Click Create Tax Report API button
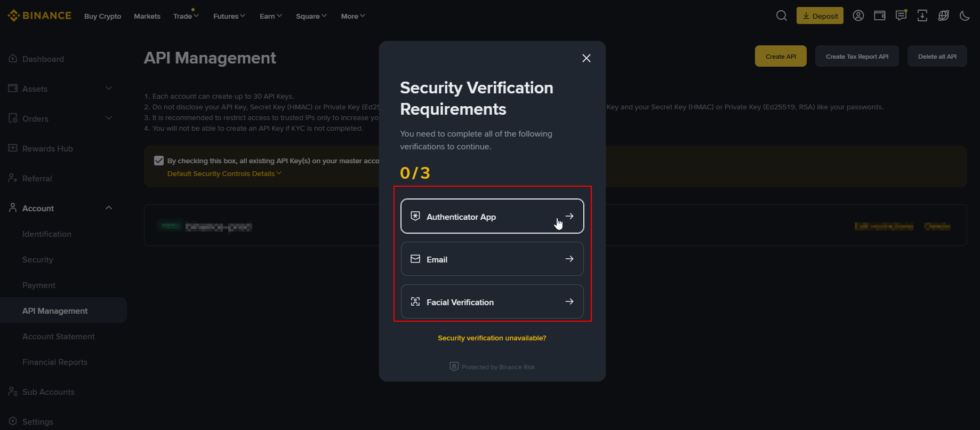Screen dimensions: 980x430 pyautogui.click(x=857, y=56)
